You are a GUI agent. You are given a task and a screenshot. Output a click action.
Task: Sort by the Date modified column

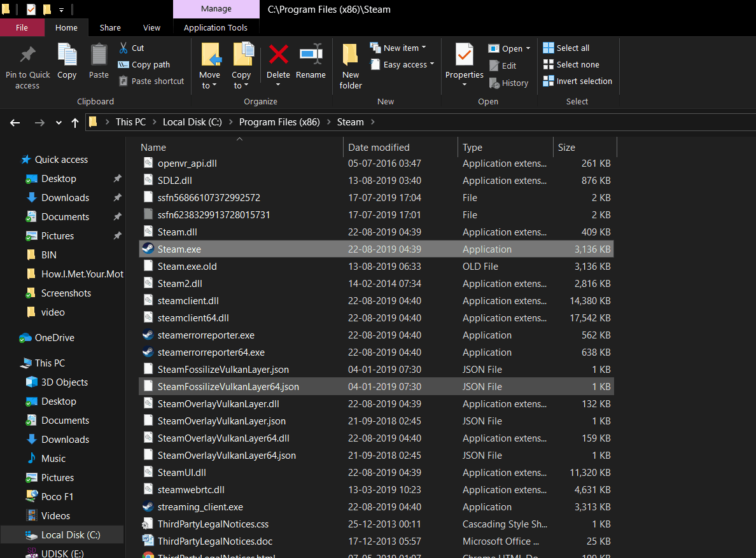(x=379, y=148)
